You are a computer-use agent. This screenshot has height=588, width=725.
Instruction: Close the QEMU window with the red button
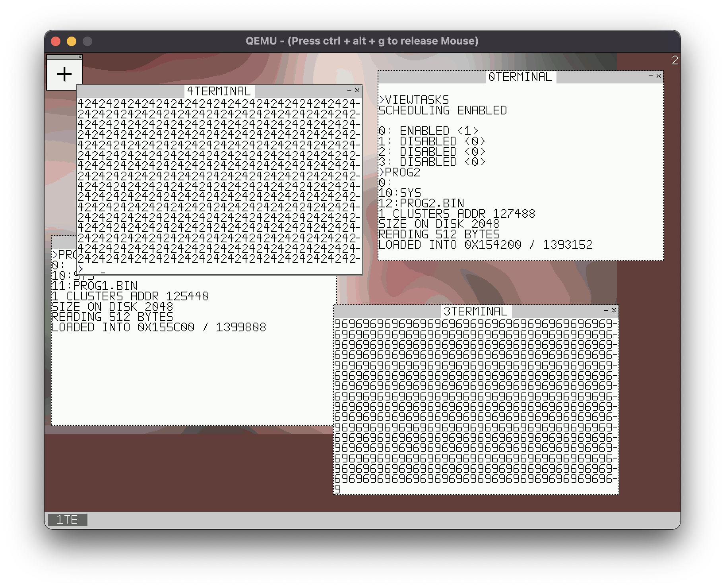click(56, 41)
